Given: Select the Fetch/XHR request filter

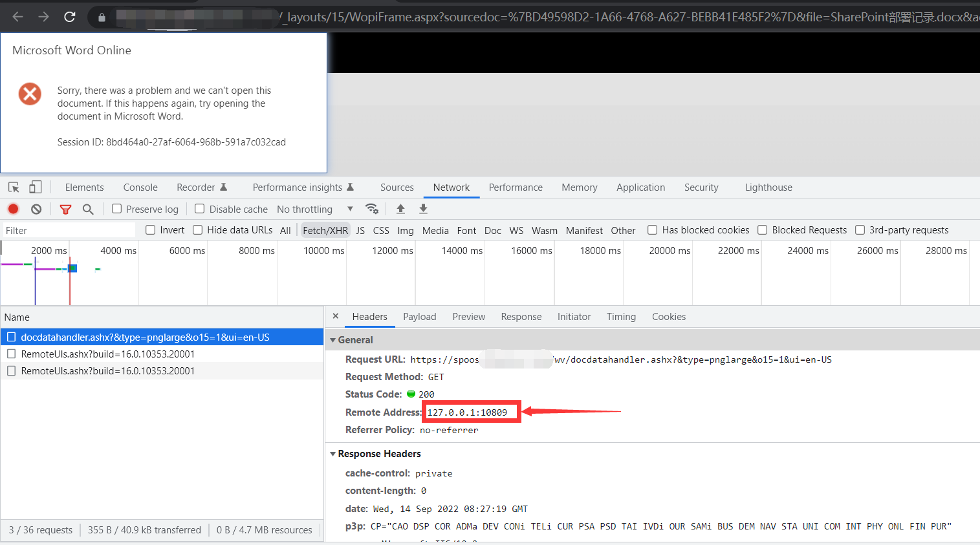Looking at the screenshot, I should 325,230.
